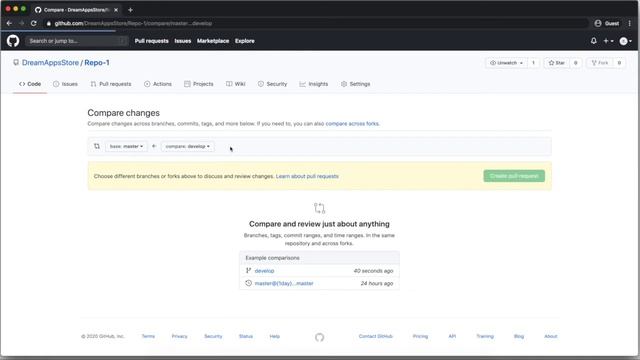The width and height of the screenshot is (640, 360).
Task: Open the footer Terms link
Action: 148,336
